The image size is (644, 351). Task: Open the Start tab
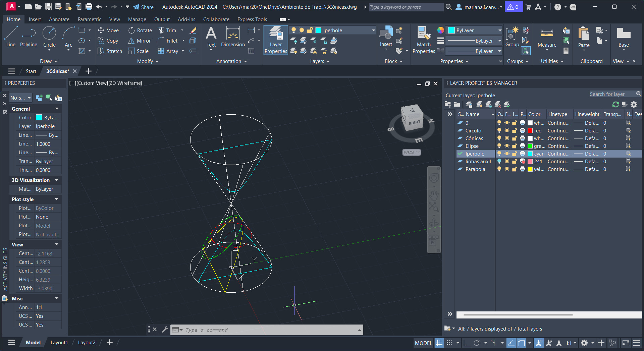tap(31, 71)
